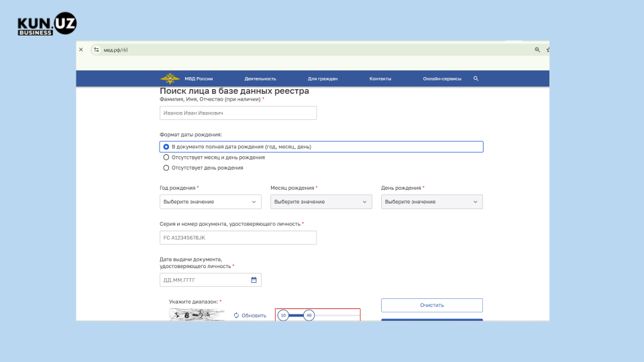Expand the День рождения dropdown
644x362 pixels.
432,202
